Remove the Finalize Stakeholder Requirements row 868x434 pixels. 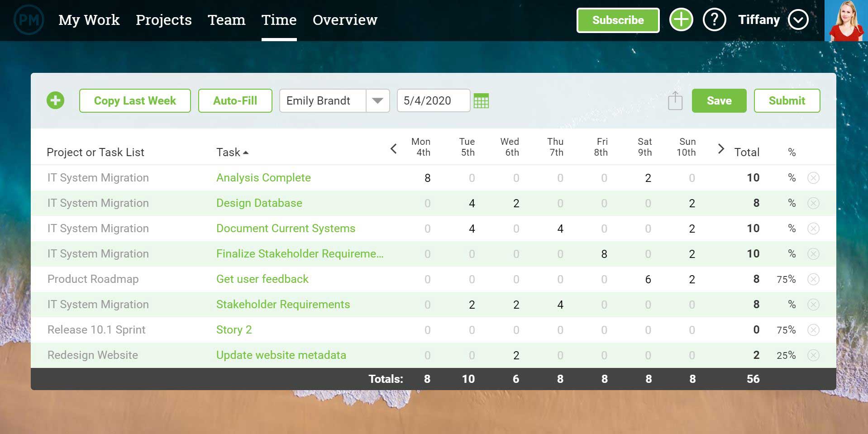coord(813,254)
